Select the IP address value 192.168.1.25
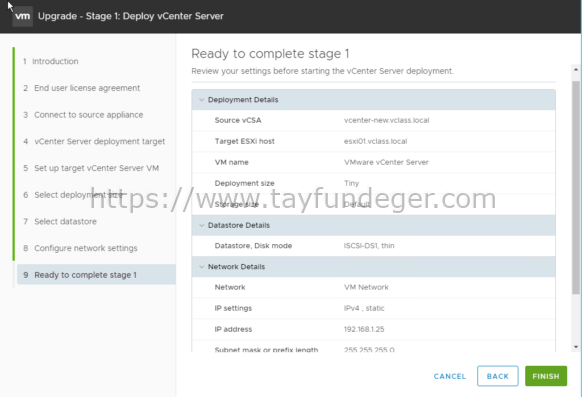Image resolution: width=582 pixels, height=397 pixels. coord(364,329)
